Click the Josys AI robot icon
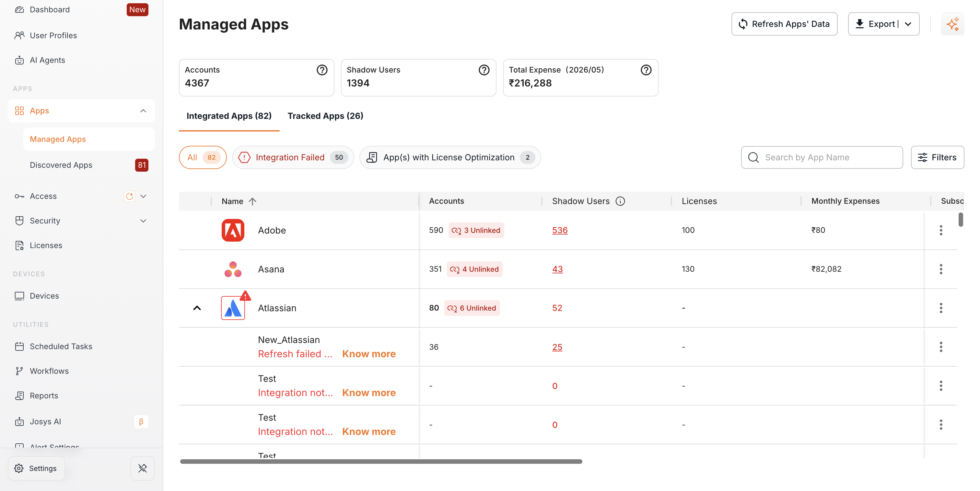Screen dimensions: 980x491 [19, 422]
